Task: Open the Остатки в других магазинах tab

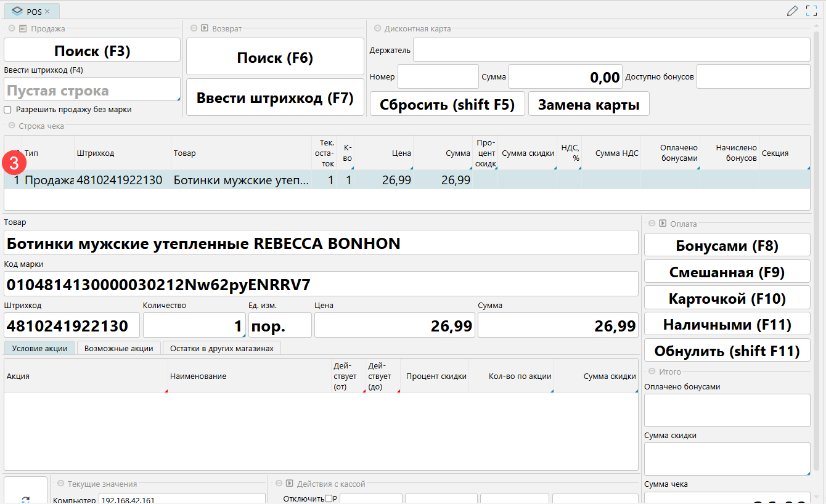Action: pyautogui.click(x=222, y=348)
